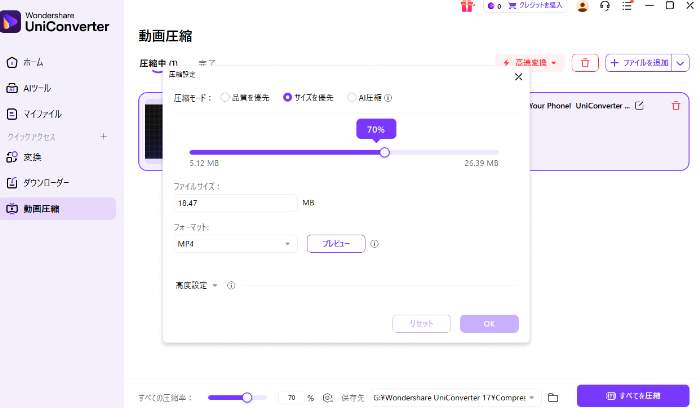Image resolution: width=699 pixels, height=408 pixels.
Task: Close the compression settings dialog
Action: coord(518,77)
